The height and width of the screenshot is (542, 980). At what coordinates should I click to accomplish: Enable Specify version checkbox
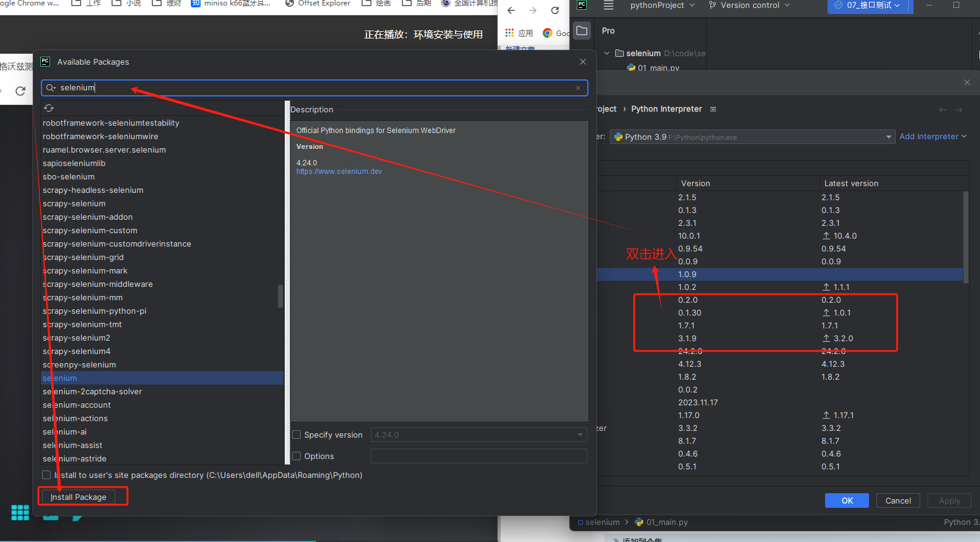[297, 435]
